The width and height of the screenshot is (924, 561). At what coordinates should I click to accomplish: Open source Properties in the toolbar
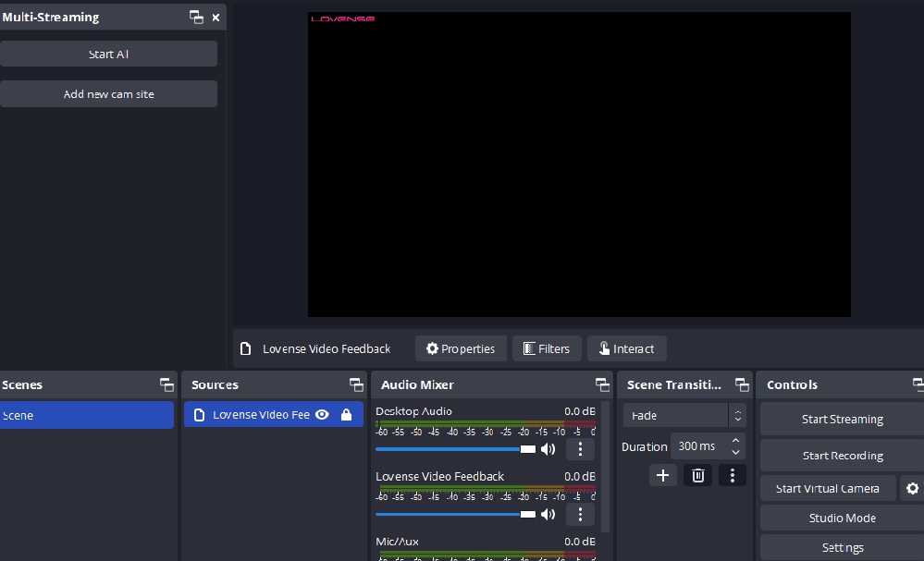coord(461,348)
